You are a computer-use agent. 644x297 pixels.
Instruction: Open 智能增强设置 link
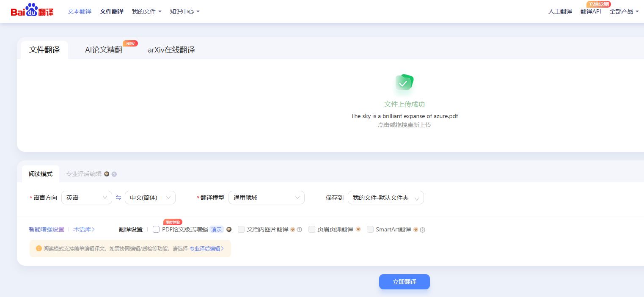coord(47,229)
